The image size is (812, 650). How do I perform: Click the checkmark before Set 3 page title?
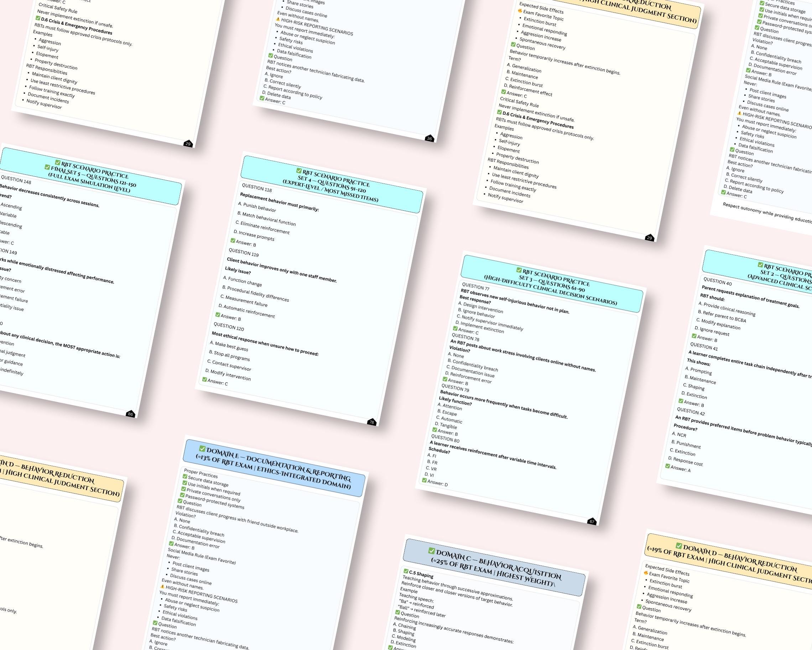pyautogui.click(x=519, y=270)
